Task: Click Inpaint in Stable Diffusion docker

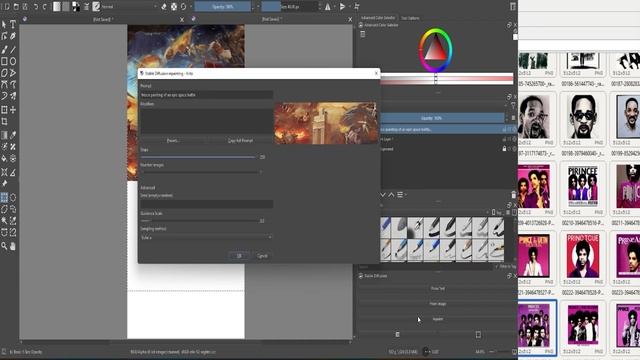Action: coord(438,319)
